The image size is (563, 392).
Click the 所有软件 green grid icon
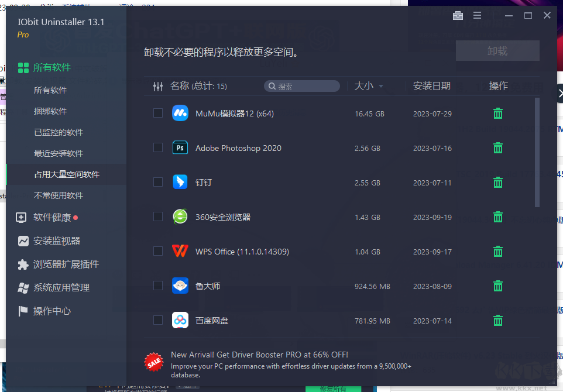[x=23, y=67]
